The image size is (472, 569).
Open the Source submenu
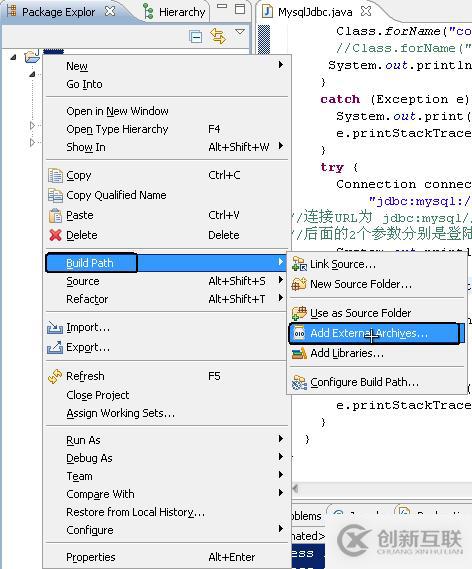(167, 281)
